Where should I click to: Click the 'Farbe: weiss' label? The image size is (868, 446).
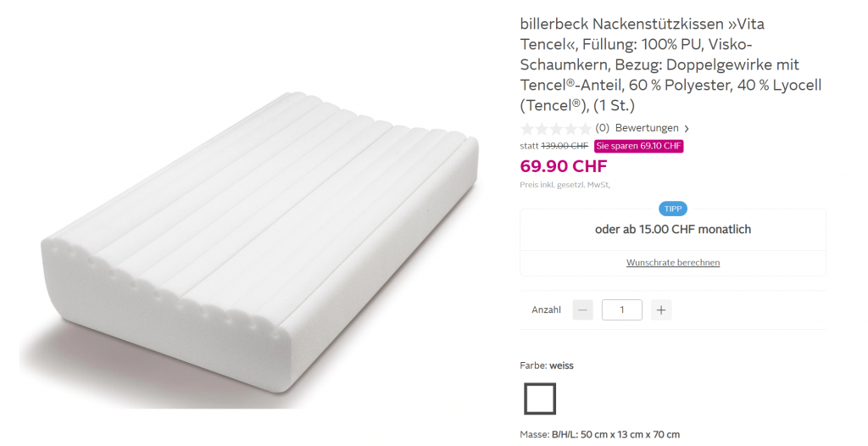(x=547, y=365)
